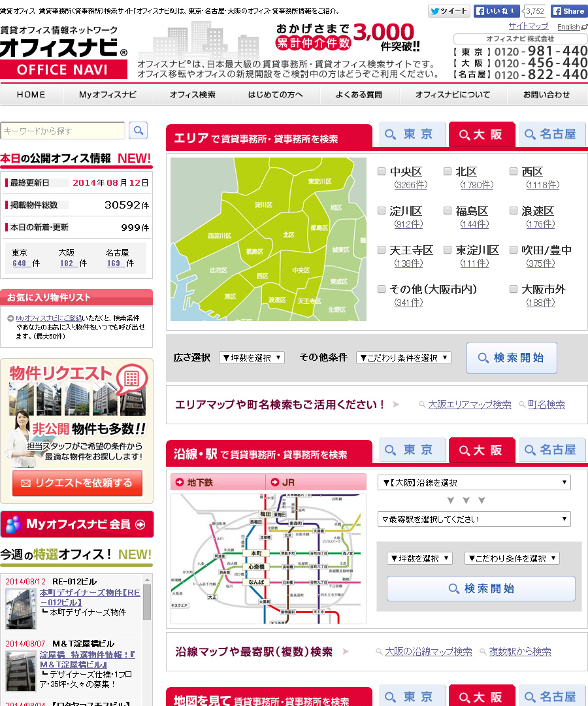The height and width of the screenshot is (706, 588).
Task: Switch to 名古屋 tab in area search
Action: (552, 134)
